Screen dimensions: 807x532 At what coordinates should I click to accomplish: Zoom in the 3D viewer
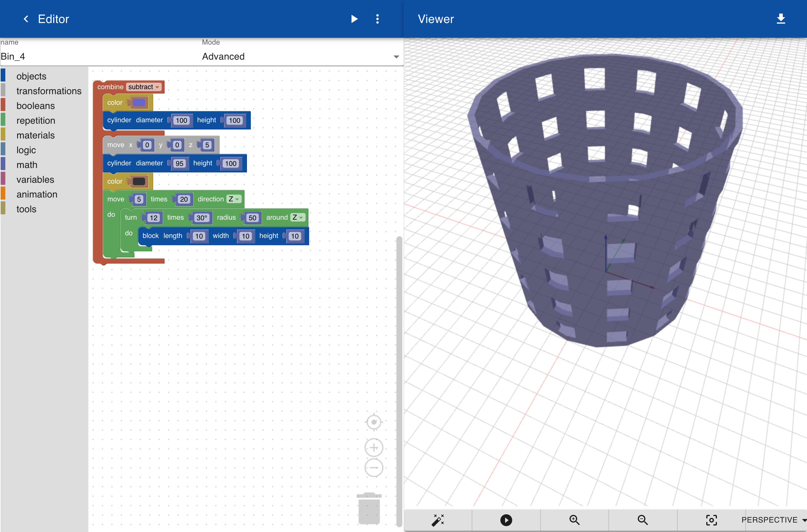coord(575,520)
